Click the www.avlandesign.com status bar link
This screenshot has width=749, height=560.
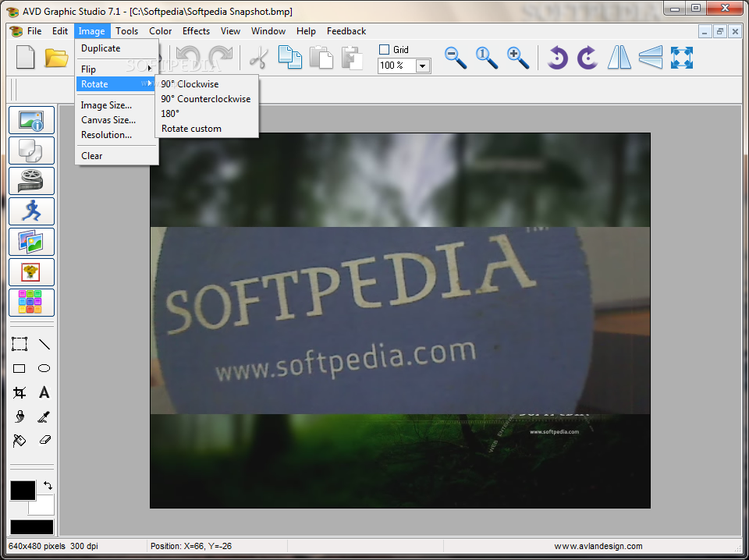point(598,546)
